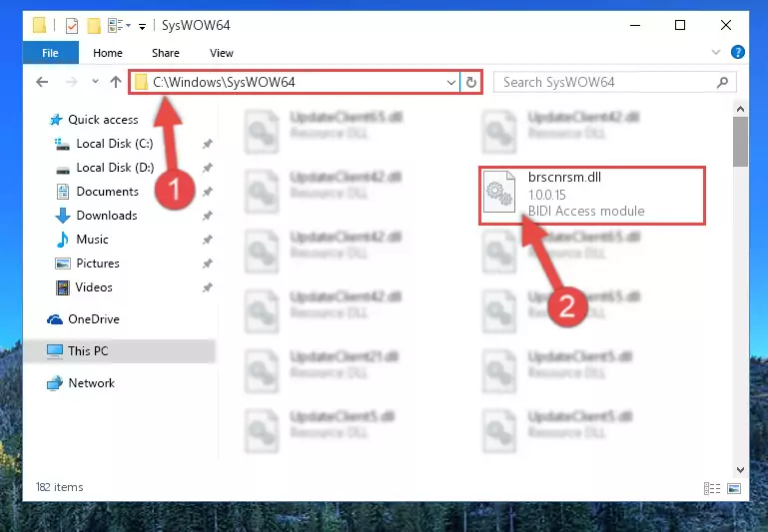Expand the address bar history dropdown
This screenshot has width=768, height=532.
[451, 82]
